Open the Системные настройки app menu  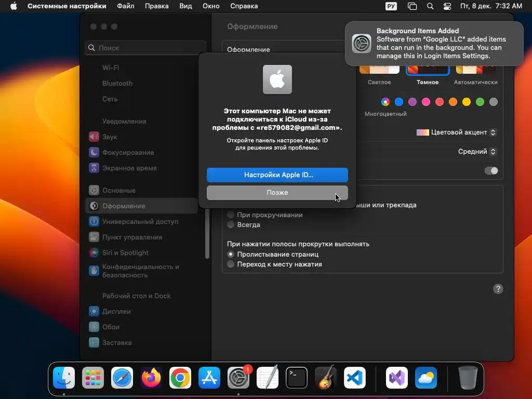[67, 6]
